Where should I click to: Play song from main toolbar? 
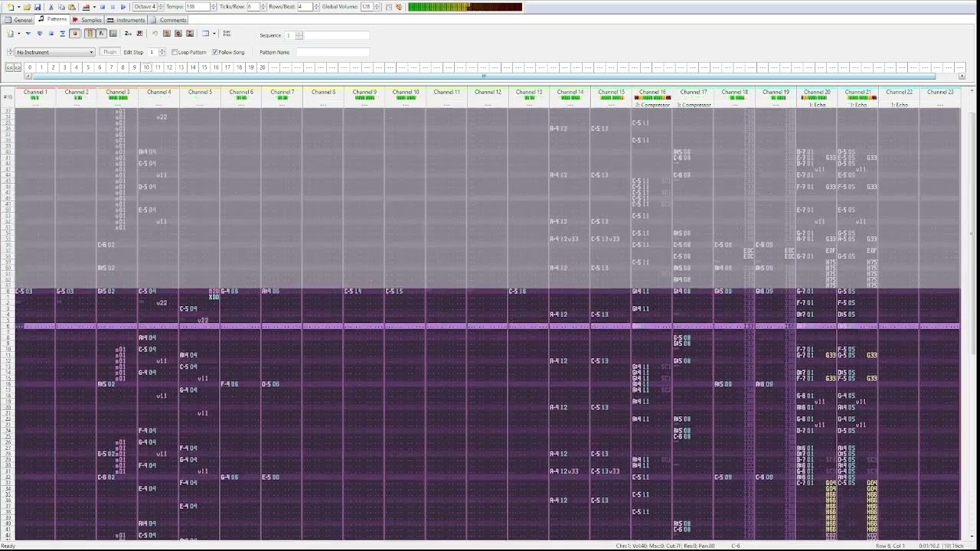pos(123,7)
